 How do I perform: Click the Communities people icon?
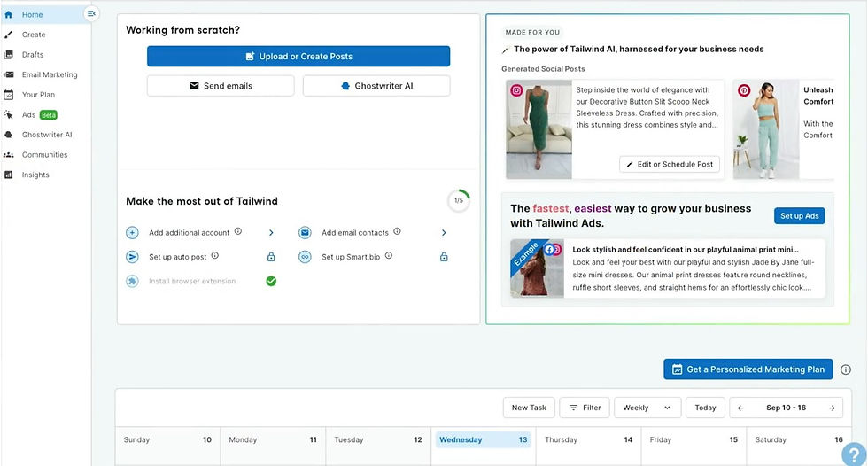coord(8,154)
